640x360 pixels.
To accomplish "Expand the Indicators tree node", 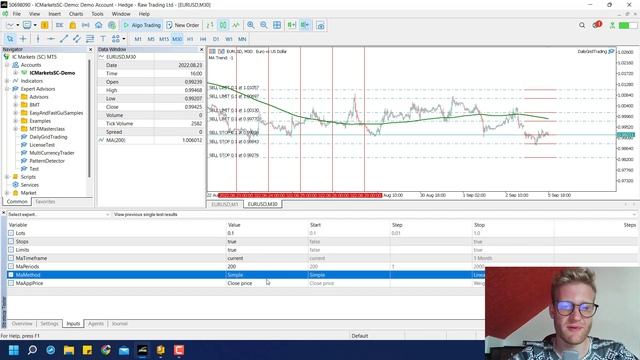I will (x=7, y=81).
